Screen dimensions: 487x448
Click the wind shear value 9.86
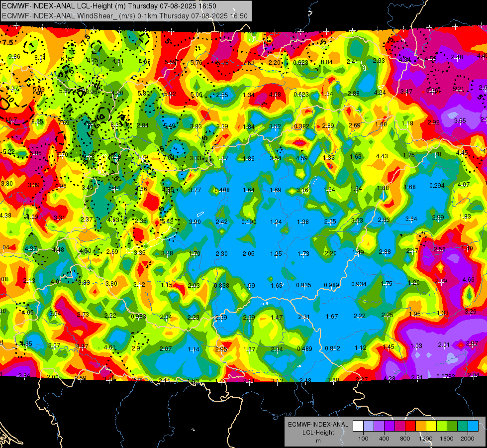[x=14, y=57]
